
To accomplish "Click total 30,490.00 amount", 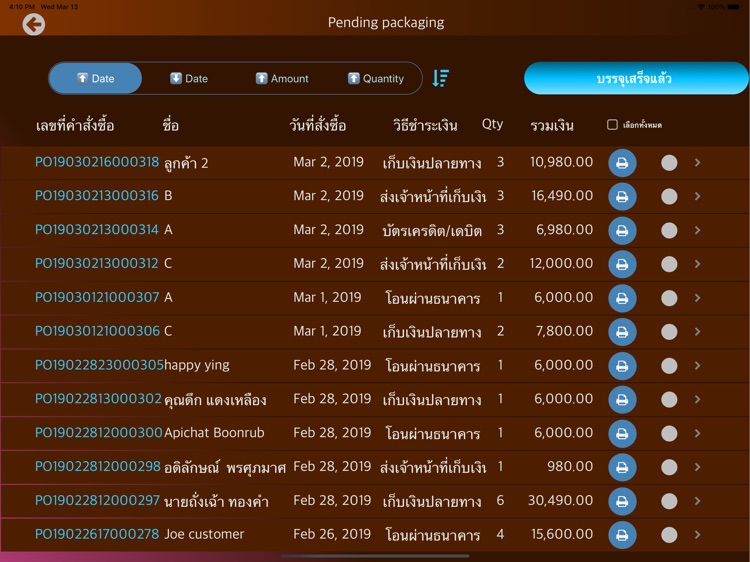I will [x=560, y=500].
